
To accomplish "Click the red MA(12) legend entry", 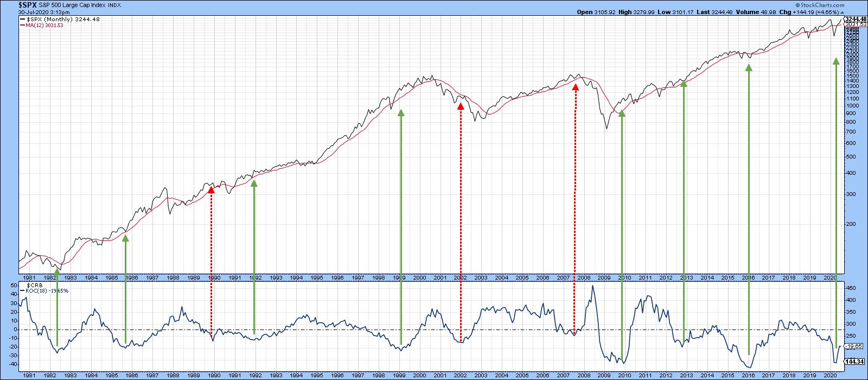I will coord(44,25).
